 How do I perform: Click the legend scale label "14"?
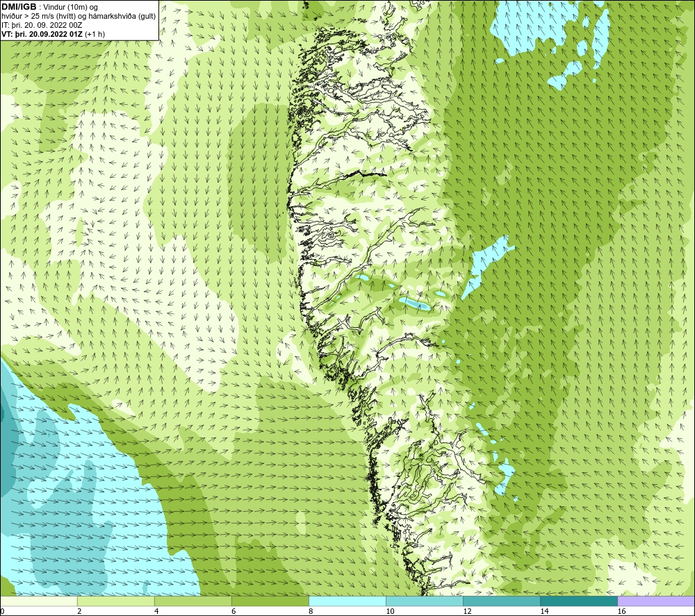(x=544, y=611)
